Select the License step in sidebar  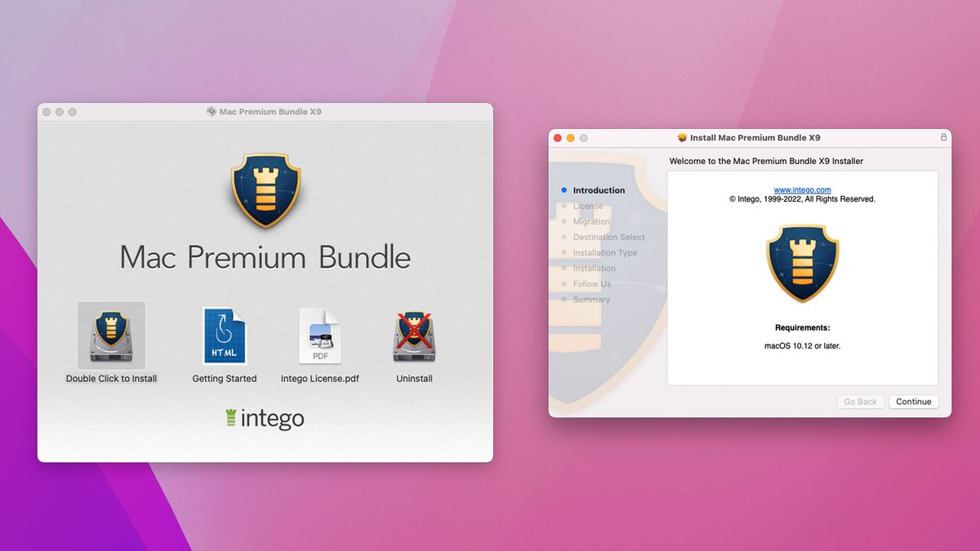click(x=587, y=206)
